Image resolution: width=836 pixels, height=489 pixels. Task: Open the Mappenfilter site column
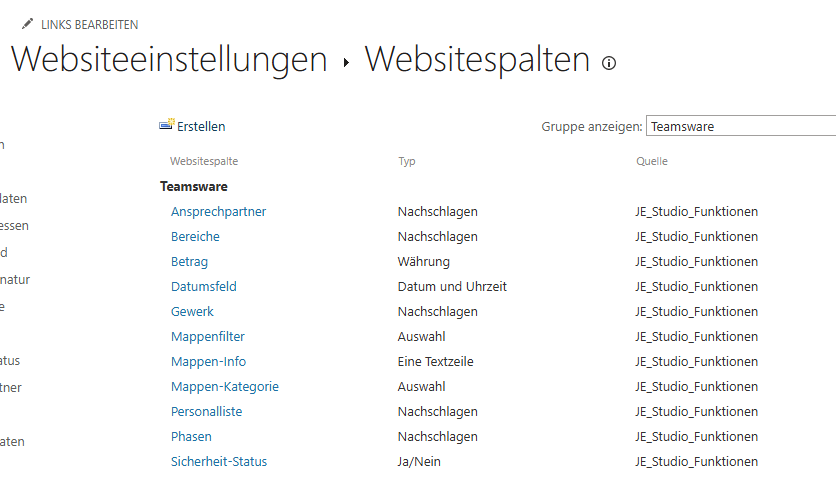coord(207,337)
